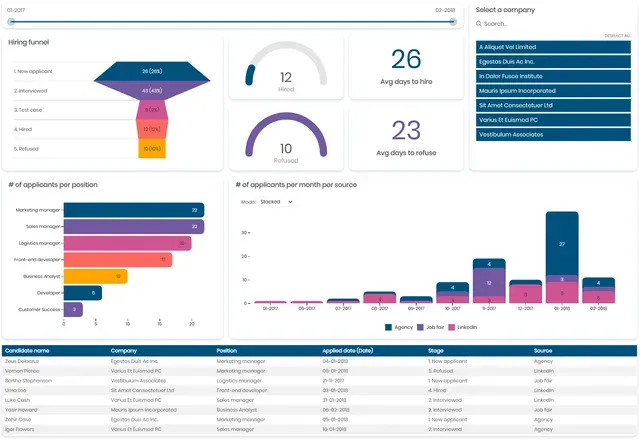The height and width of the screenshot is (440, 640).
Task: Toggle company Vestibulum Associates in filter
Action: pos(553,134)
